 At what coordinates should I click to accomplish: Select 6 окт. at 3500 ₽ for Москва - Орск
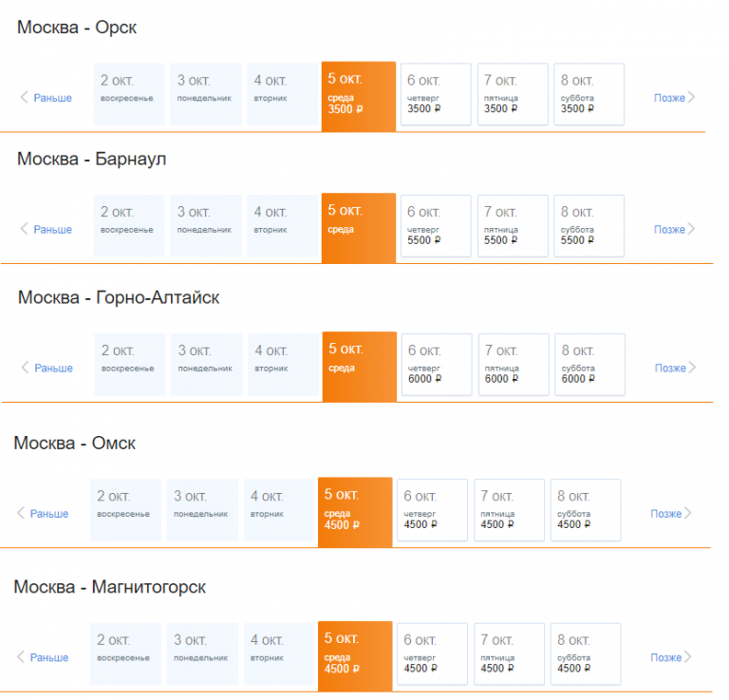(436, 94)
